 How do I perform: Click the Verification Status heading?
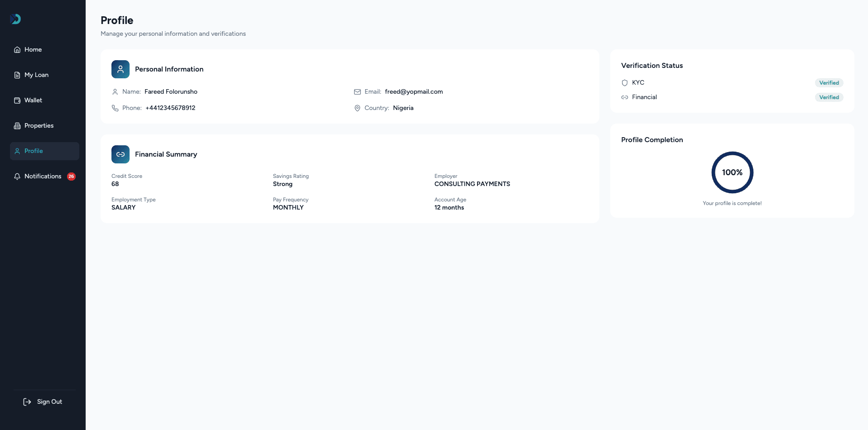(652, 66)
